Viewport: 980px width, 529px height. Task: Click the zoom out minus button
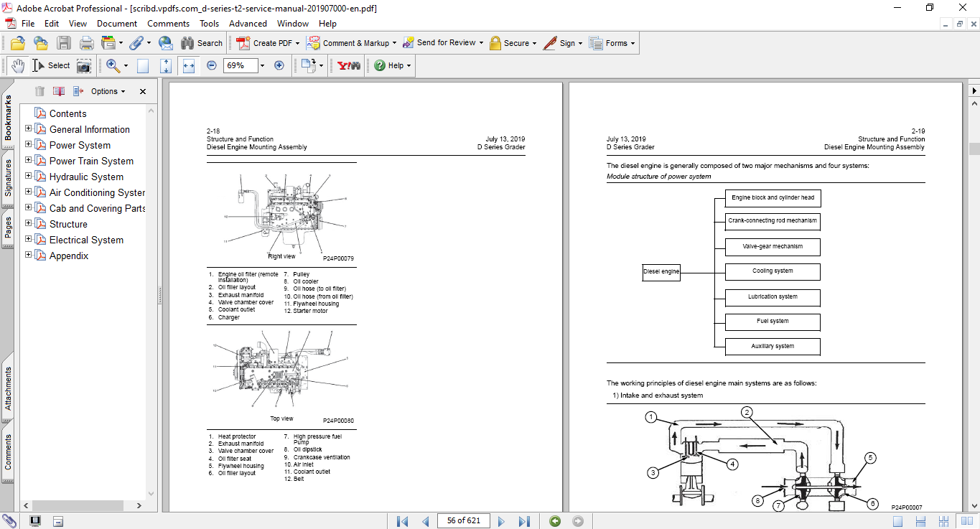212,65
